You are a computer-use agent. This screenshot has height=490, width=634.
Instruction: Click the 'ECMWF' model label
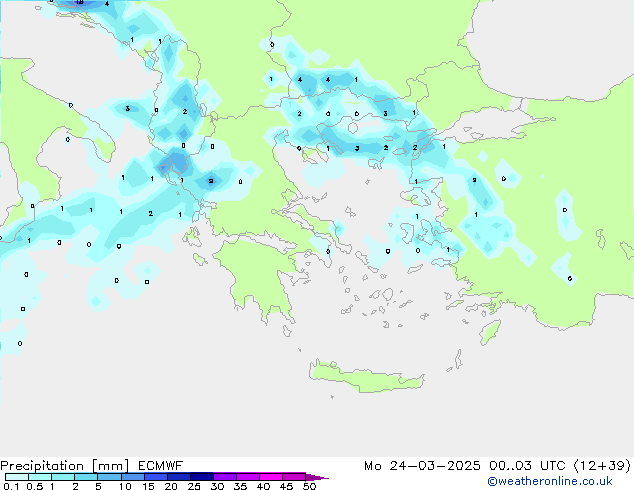click(161, 466)
